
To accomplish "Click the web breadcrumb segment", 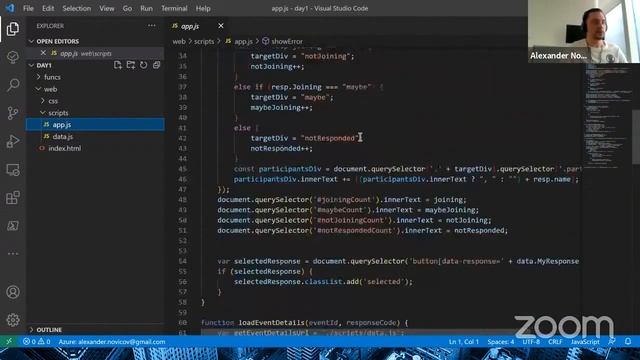I will pyautogui.click(x=179, y=41).
